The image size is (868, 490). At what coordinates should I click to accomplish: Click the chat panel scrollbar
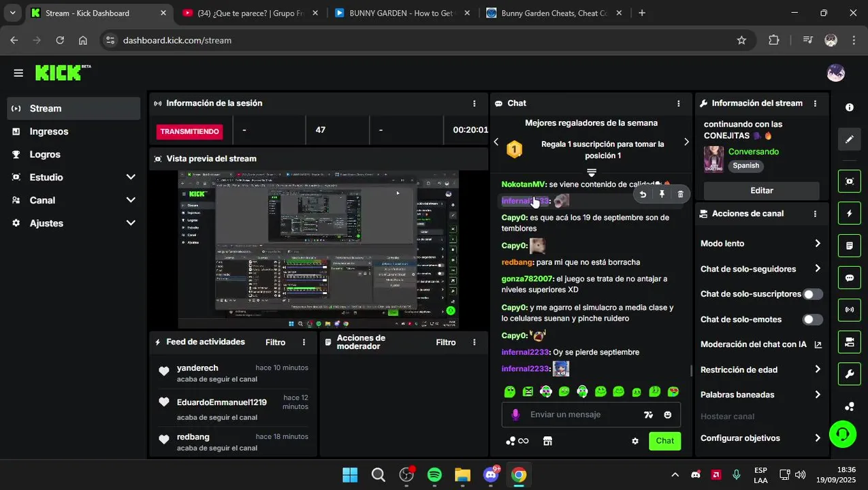point(692,370)
